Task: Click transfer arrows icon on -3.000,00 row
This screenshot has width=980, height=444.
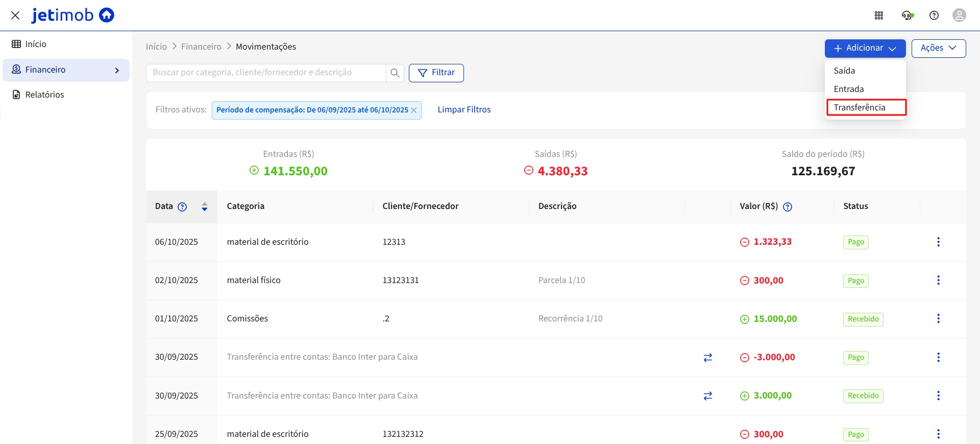Action: (x=707, y=358)
